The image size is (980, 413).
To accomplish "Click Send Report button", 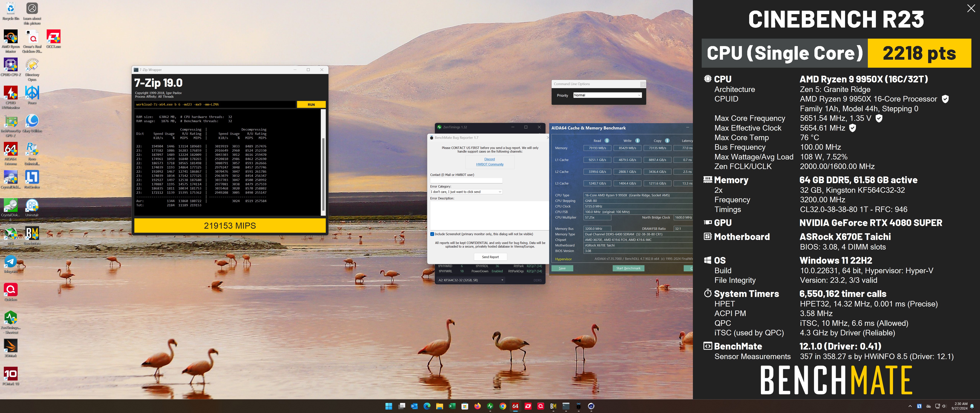I will [x=490, y=257].
